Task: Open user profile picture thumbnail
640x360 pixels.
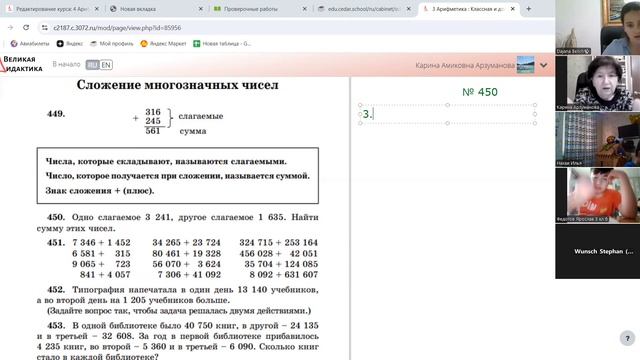Action: coord(525,65)
